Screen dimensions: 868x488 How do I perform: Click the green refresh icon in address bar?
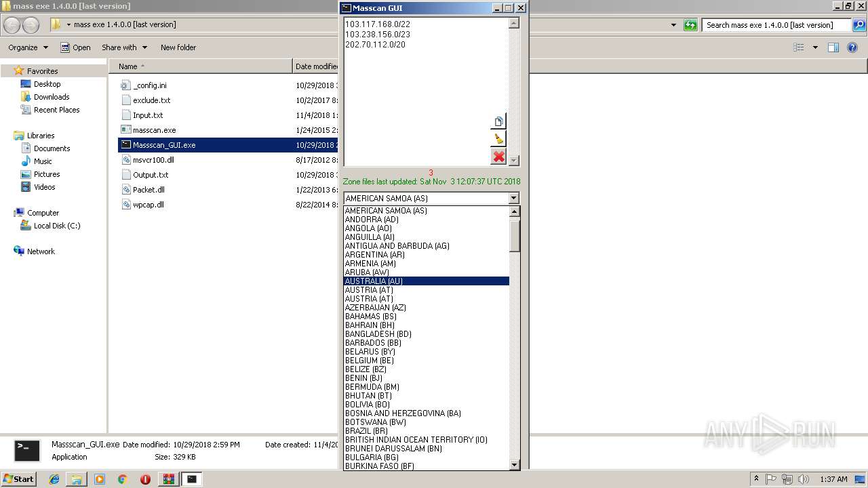(x=690, y=25)
